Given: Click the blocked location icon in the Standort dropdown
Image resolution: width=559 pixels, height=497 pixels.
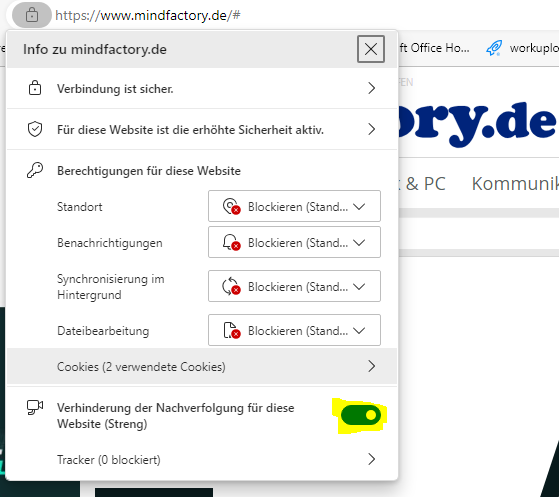Looking at the screenshot, I should (231, 206).
